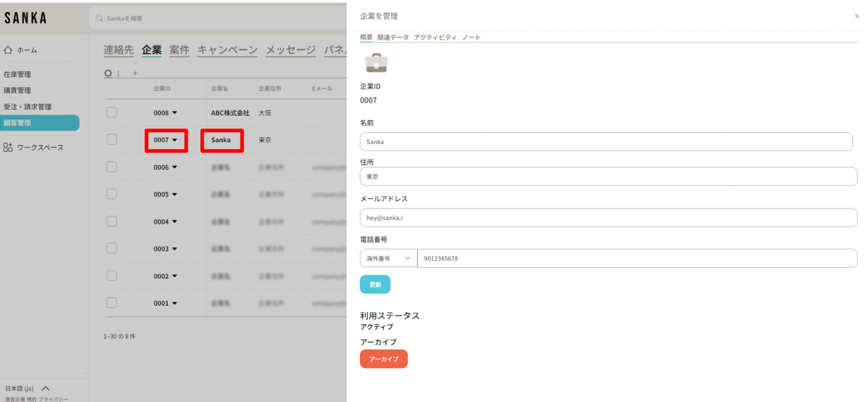Click the briefcase company icon
This screenshot has height=402, width=868.
(x=376, y=63)
